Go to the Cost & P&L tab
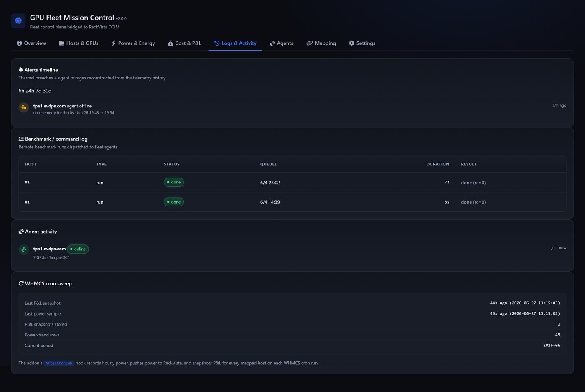Viewport: 585px width, 392px height. tap(184, 43)
